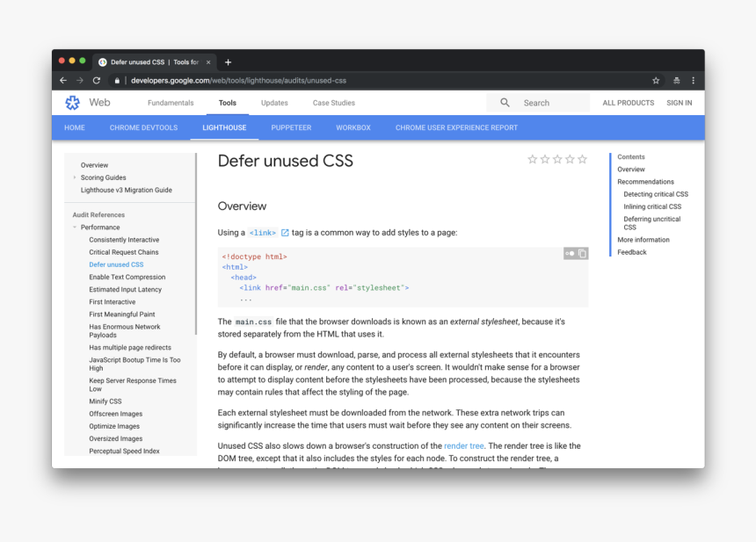Reload the page with the refresh icon
Viewport: 756px width, 542px height.
pyautogui.click(x=97, y=81)
